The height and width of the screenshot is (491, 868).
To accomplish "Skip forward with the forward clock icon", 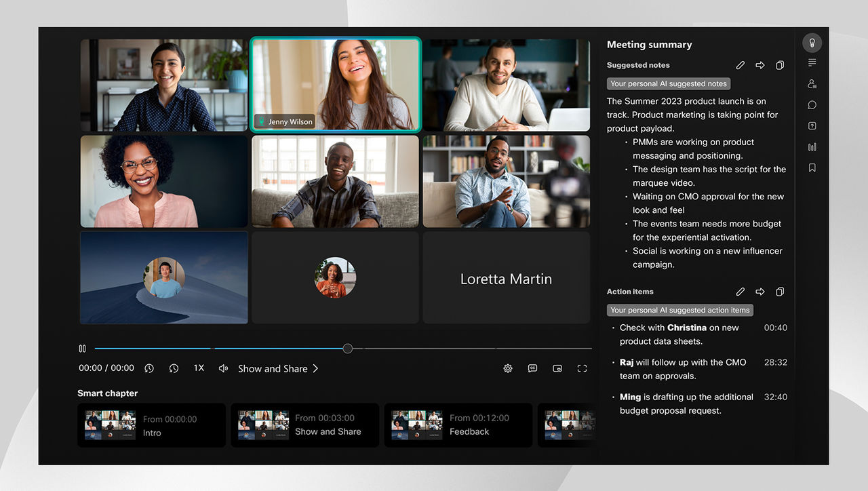I will click(x=174, y=368).
